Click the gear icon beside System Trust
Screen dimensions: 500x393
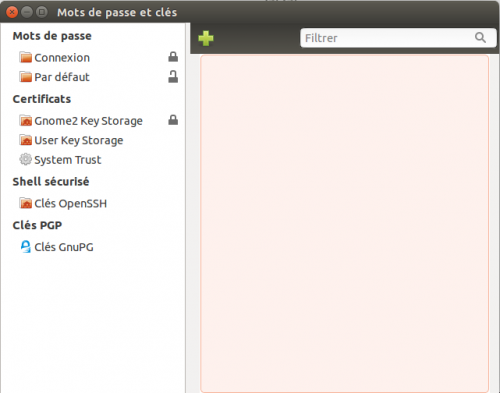pos(26,159)
